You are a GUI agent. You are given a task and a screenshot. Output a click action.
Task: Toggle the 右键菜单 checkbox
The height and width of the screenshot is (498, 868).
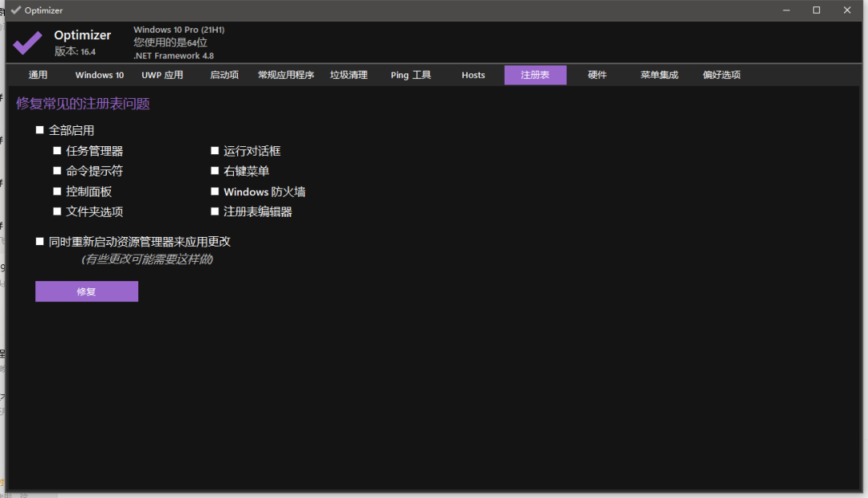tap(215, 171)
